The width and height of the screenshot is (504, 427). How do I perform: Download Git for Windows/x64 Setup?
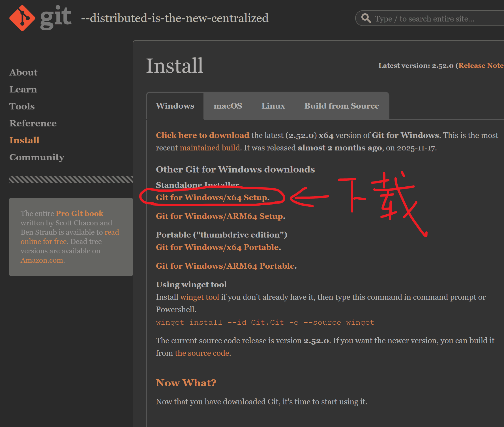[x=212, y=197]
